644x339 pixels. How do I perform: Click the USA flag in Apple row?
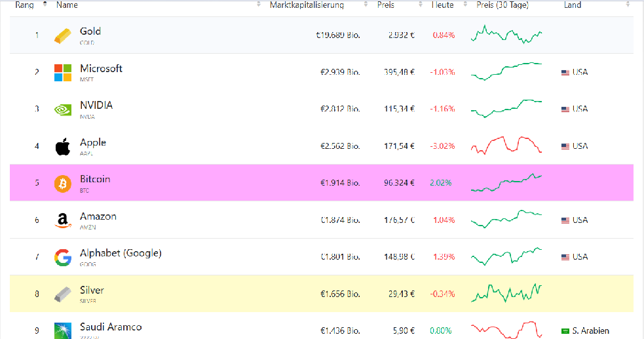tap(565, 146)
